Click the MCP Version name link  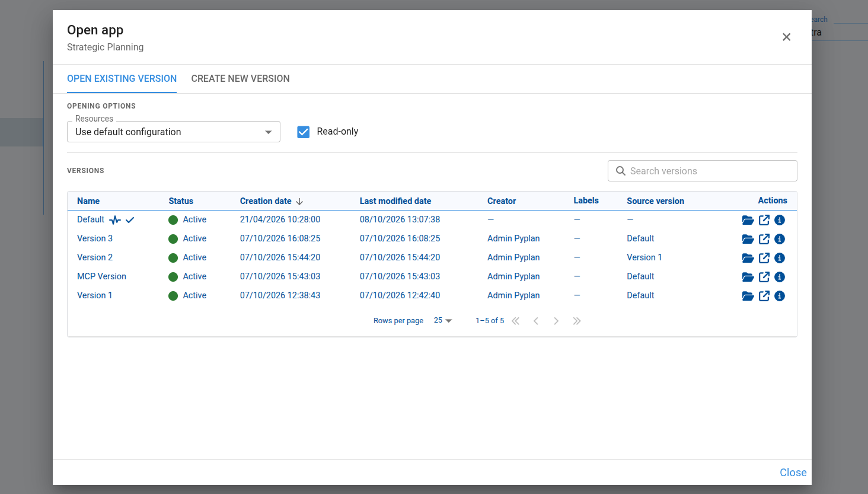pos(101,276)
